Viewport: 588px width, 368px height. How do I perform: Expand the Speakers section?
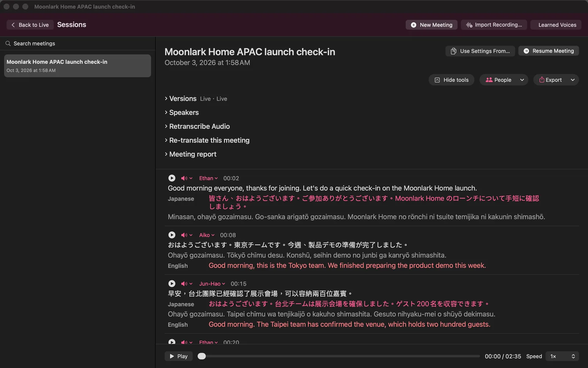(x=182, y=113)
